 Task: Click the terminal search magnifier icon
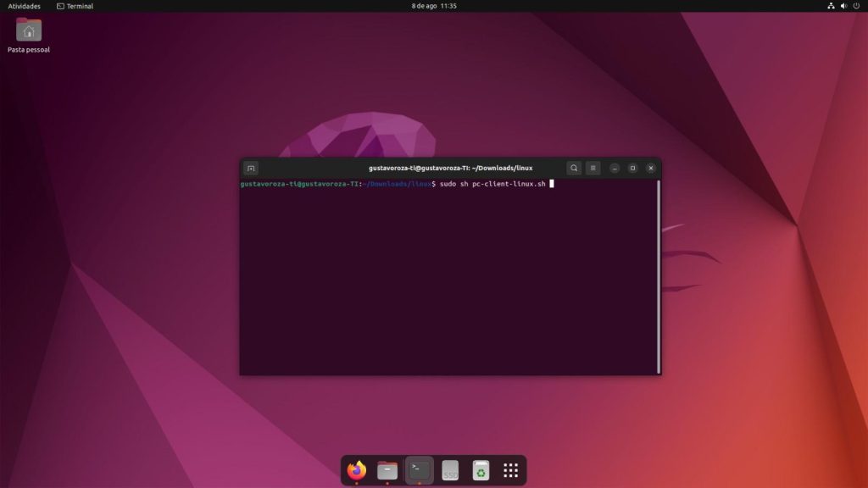[x=574, y=168]
